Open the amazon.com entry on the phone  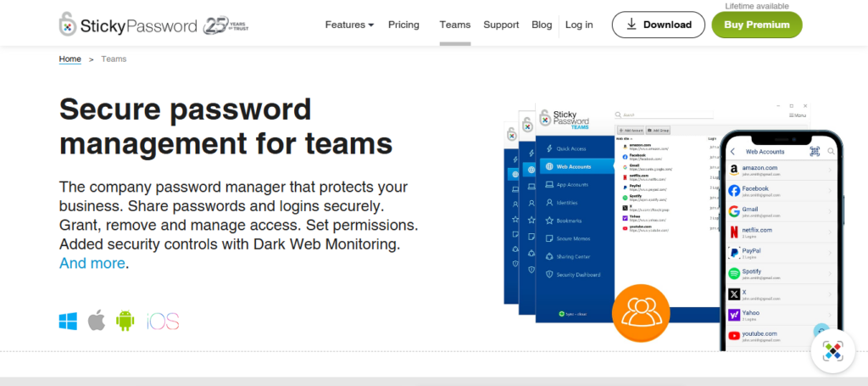tap(781, 170)
